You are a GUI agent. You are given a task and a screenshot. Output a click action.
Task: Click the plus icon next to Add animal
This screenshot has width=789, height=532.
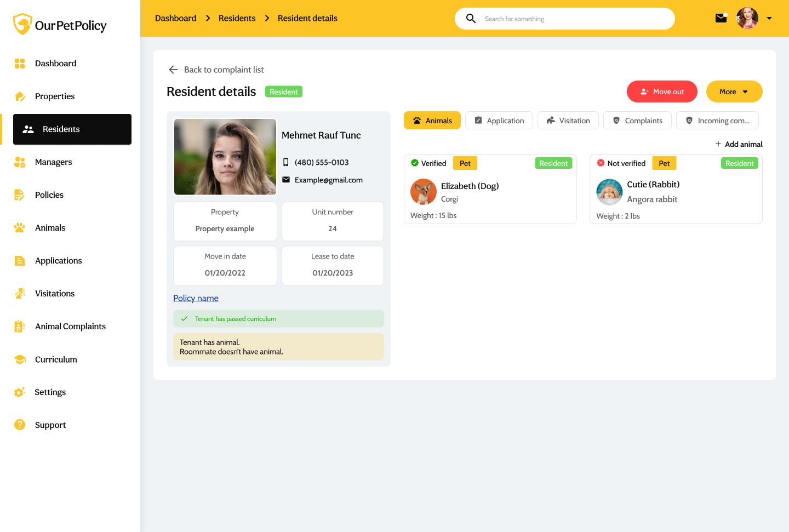[x=718, y=144]
